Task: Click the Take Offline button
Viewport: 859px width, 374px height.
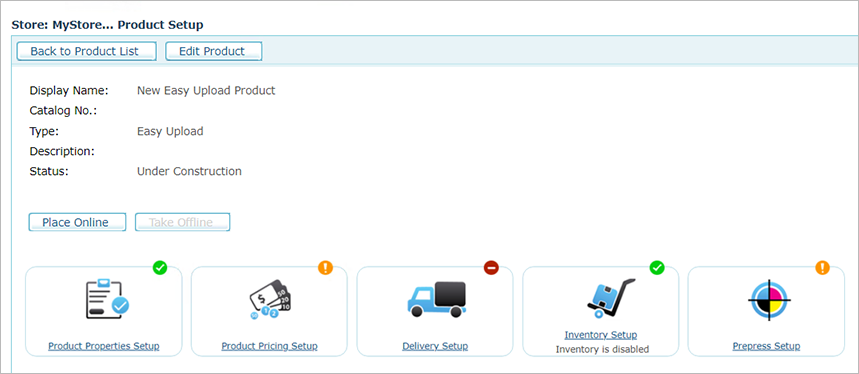Action: click(182, 222)
